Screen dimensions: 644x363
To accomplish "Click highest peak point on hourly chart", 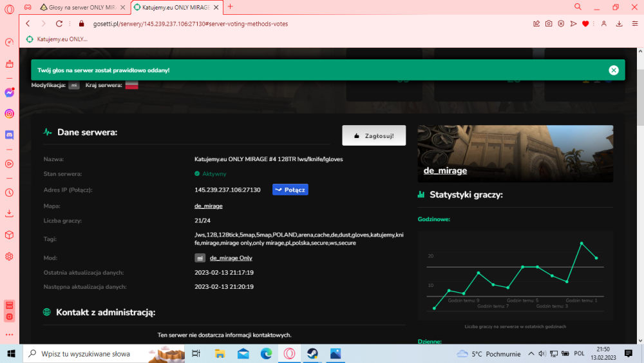I will 582,243.
